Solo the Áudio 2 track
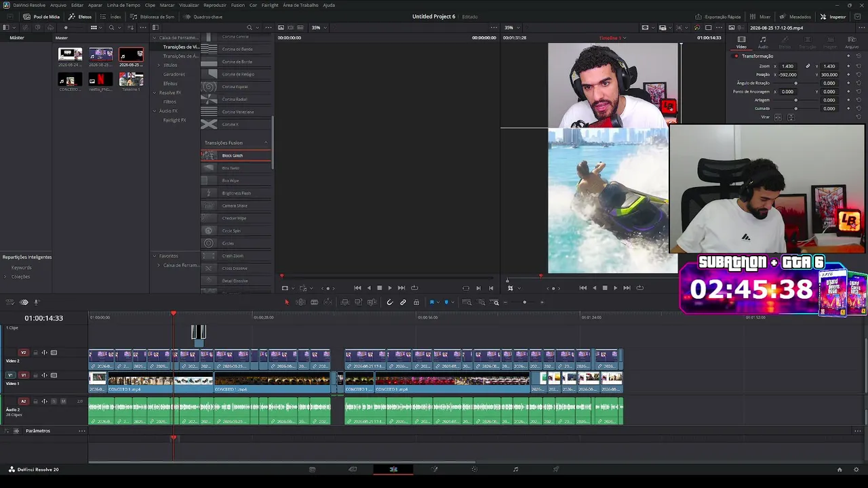Image resolution: width=868 pixels, height=488 pixels. 54,401
